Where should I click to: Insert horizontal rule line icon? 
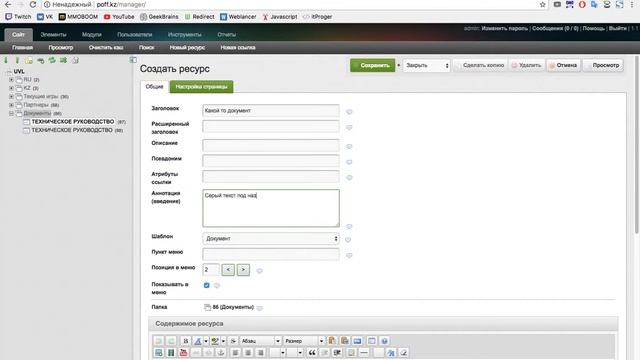tap(364, 353)
